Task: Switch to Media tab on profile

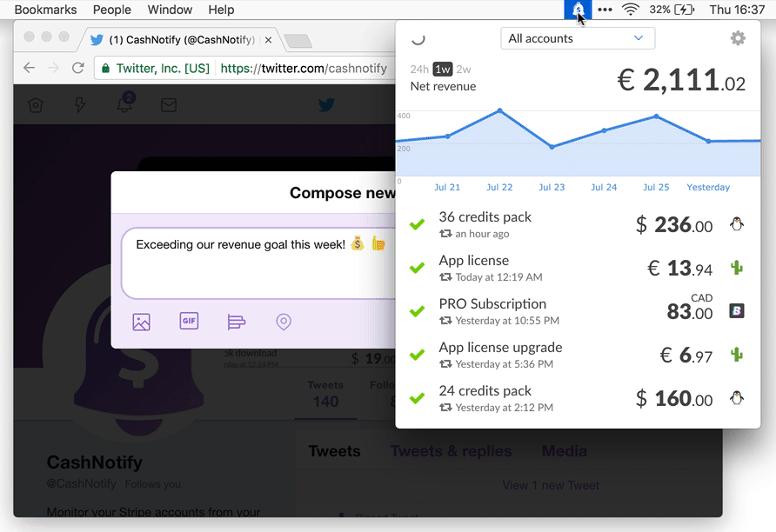Action: (x=565, y=451)
